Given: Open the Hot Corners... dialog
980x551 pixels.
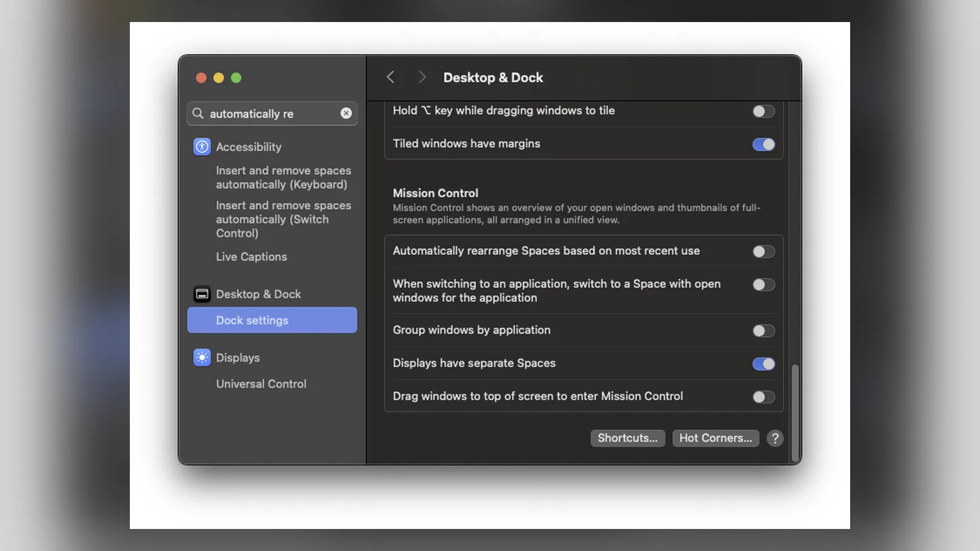Looking at the screenshot, I should pos(715,438).
